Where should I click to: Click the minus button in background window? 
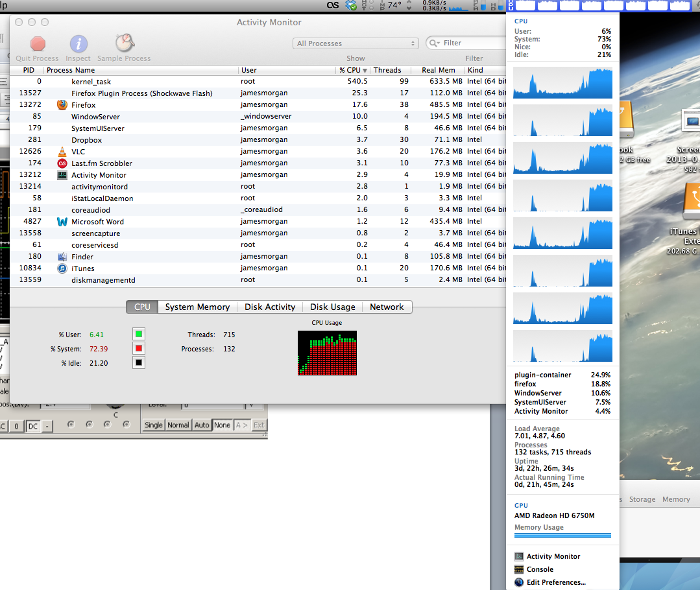47,426
